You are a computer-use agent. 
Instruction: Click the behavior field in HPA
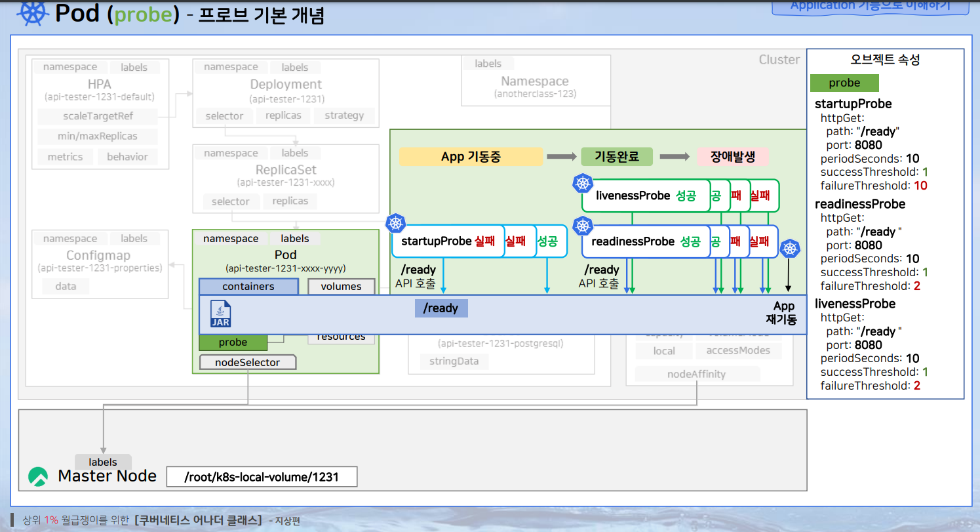[127, 157]
